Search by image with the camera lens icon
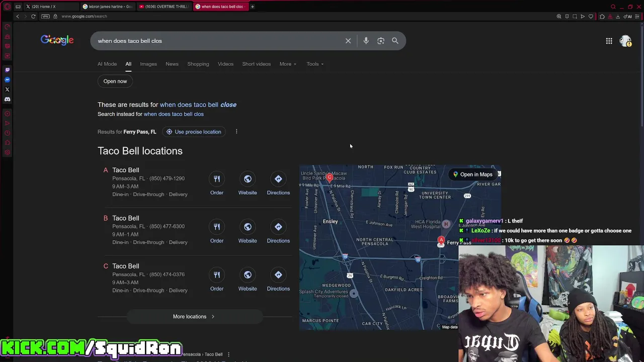 click(381, 41)
